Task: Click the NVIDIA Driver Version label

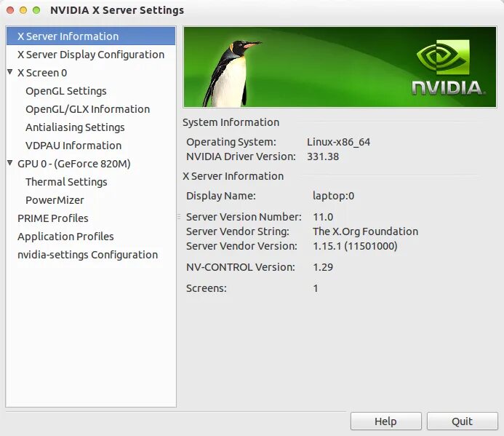Action: (241, 156)
